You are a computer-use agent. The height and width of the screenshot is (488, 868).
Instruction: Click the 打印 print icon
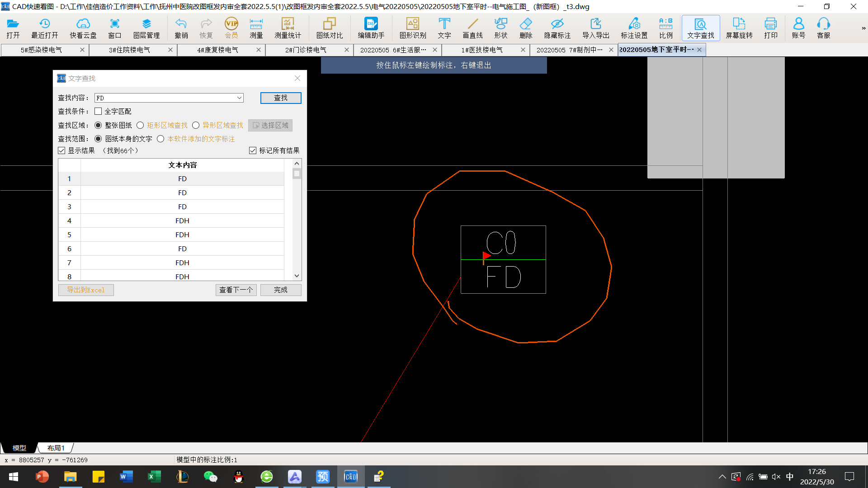tap(771, 28)
